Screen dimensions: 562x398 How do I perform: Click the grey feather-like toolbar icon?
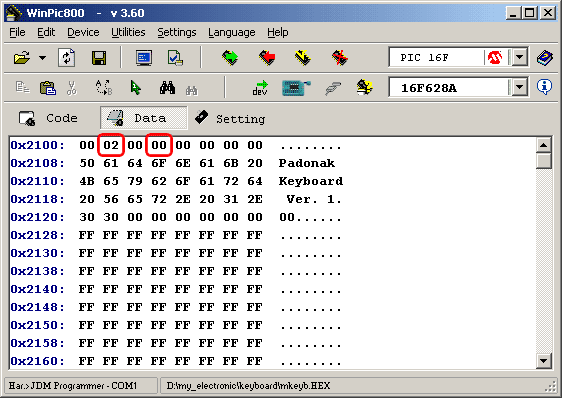click(333, 88)
